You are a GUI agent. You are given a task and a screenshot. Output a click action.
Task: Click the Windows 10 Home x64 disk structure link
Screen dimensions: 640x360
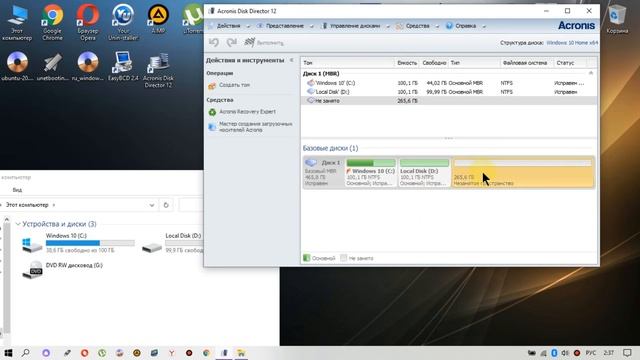pyautogui.click(x=572, y=43)
